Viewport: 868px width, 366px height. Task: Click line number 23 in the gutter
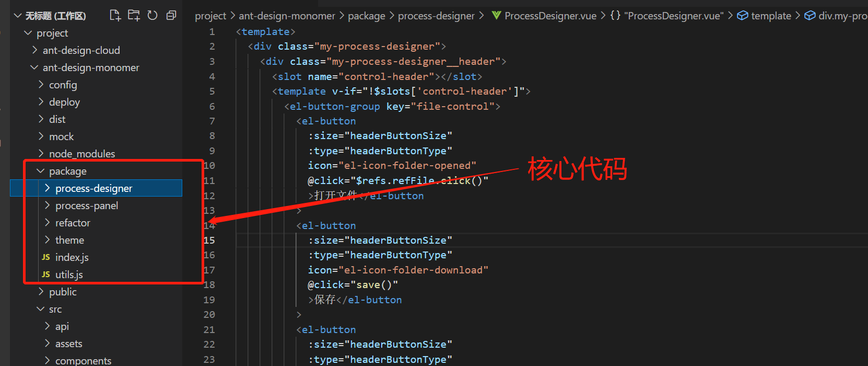pos(209,360)
